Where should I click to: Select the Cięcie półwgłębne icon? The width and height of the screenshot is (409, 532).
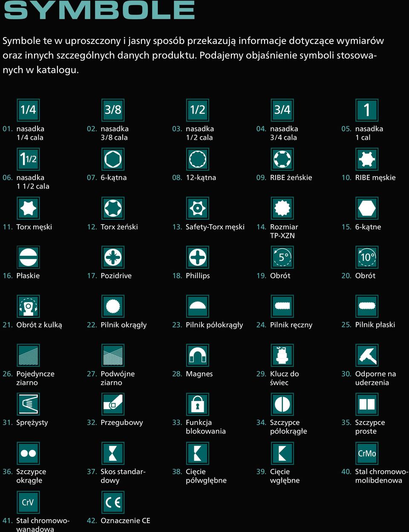click(198, 453)
